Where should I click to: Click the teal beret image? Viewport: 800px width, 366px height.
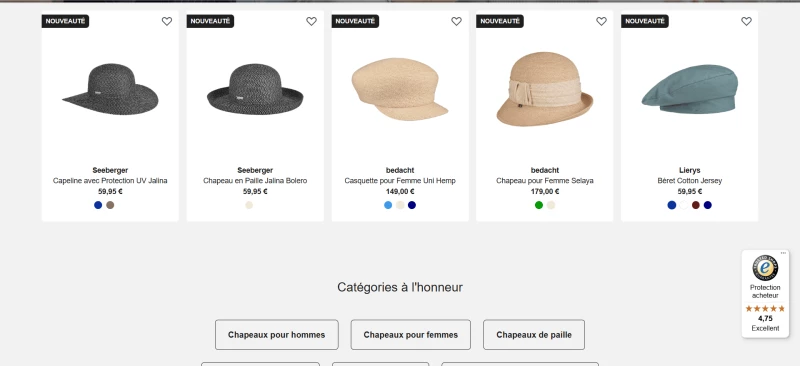point(690,89)
